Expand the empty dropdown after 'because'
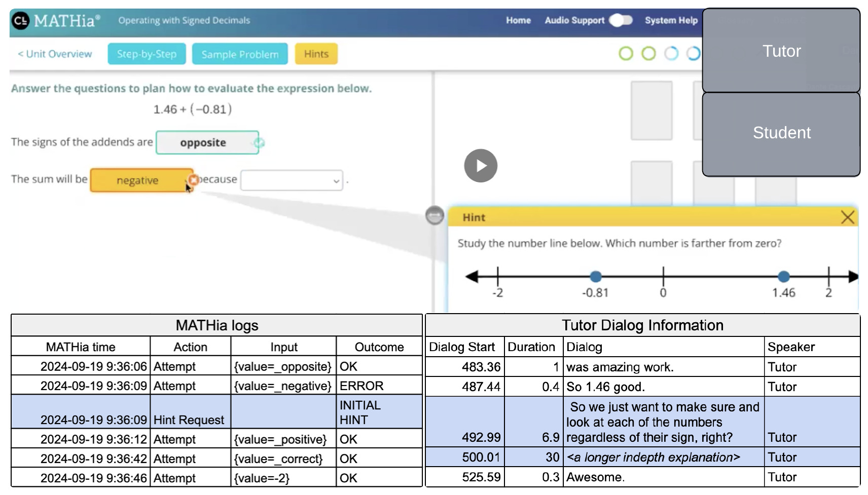The image size is (868, 495). coord(292,180)
